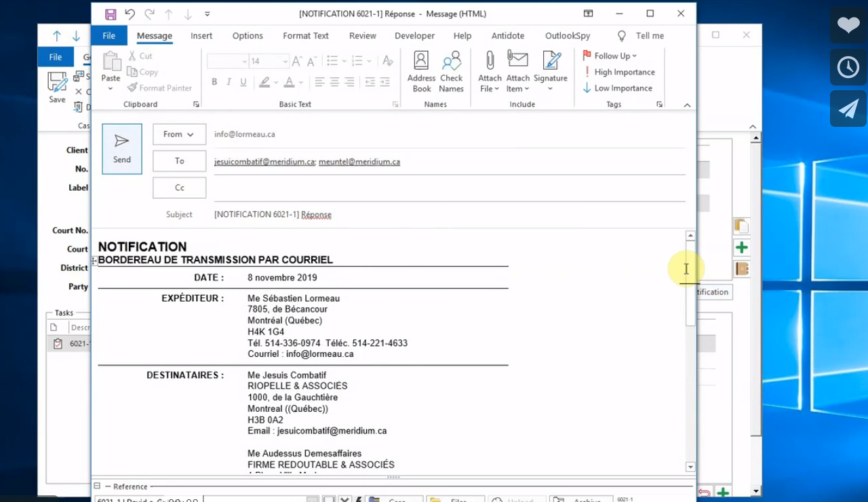Open the Help ribbon tab
868x502 pixels.
tap(462, 36)
